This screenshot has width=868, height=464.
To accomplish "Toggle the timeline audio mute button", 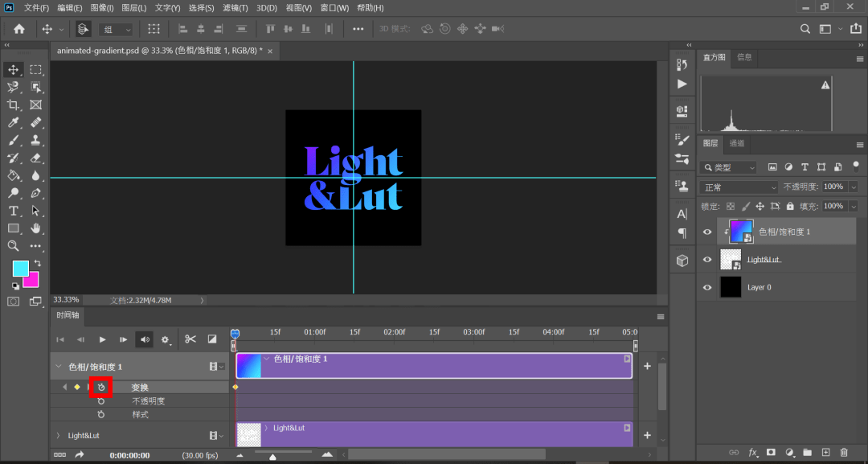I will click(x=145, y=339).
